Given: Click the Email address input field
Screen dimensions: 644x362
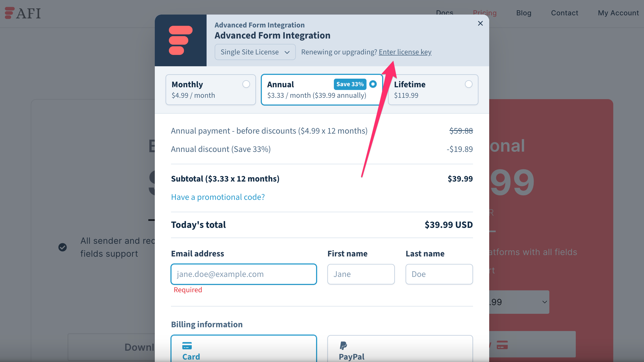Looking at the screenshot, I should coord(244,274).
